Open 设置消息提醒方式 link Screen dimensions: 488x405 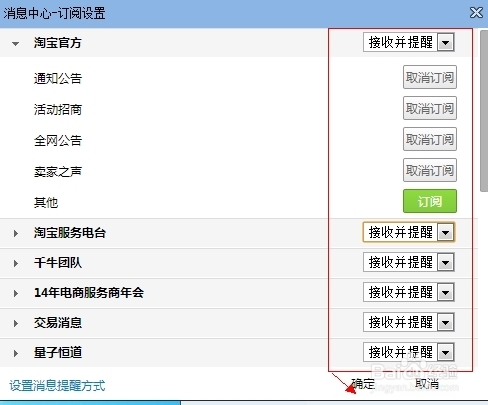[57, 386]
